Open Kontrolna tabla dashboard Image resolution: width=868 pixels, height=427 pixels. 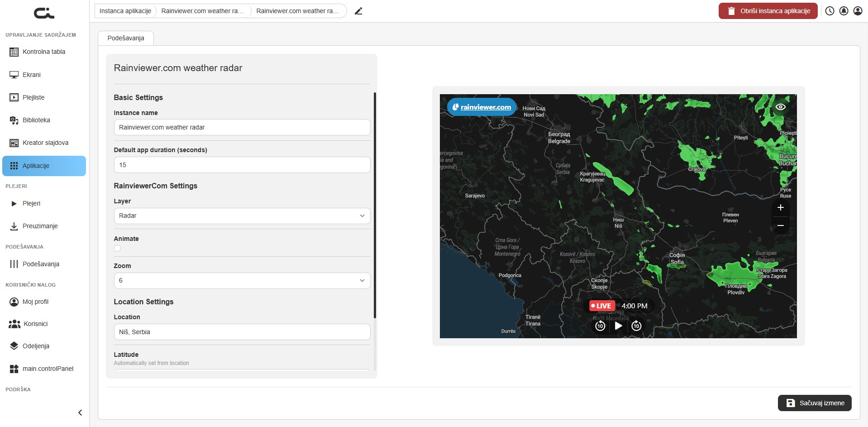point(44,52)
